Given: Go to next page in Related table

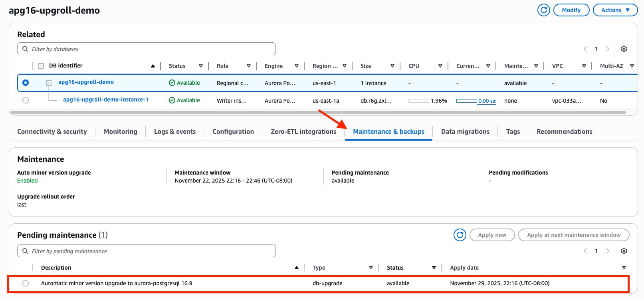Looking at the screenshot, I should tap(607, 49).
